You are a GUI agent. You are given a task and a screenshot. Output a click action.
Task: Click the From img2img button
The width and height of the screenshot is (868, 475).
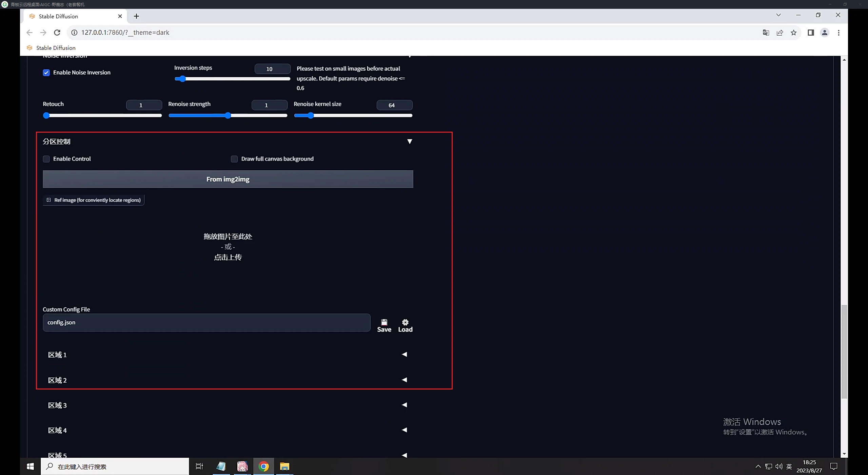[x=228, y=179]
